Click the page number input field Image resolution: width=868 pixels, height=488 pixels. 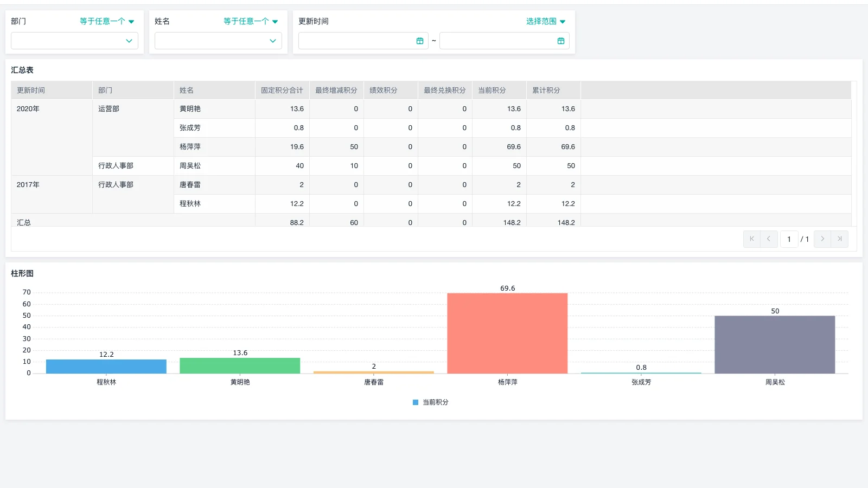pos(789,239)
